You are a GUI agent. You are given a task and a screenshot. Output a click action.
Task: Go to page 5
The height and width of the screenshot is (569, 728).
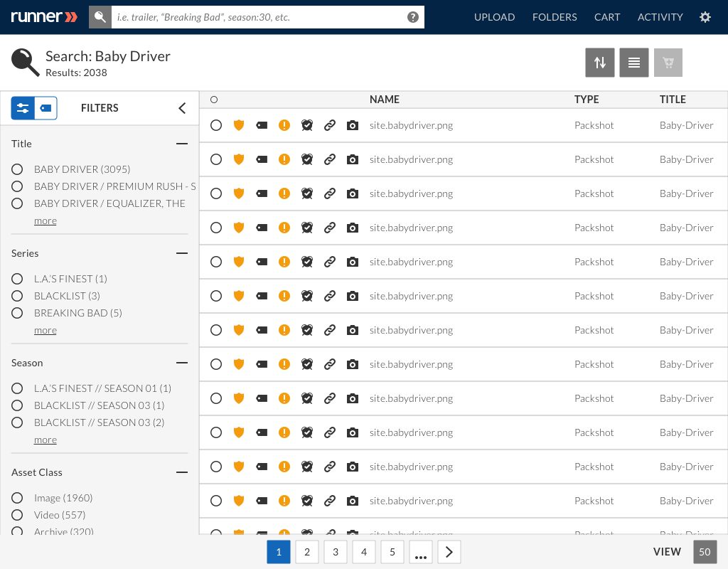coord(392,552)
